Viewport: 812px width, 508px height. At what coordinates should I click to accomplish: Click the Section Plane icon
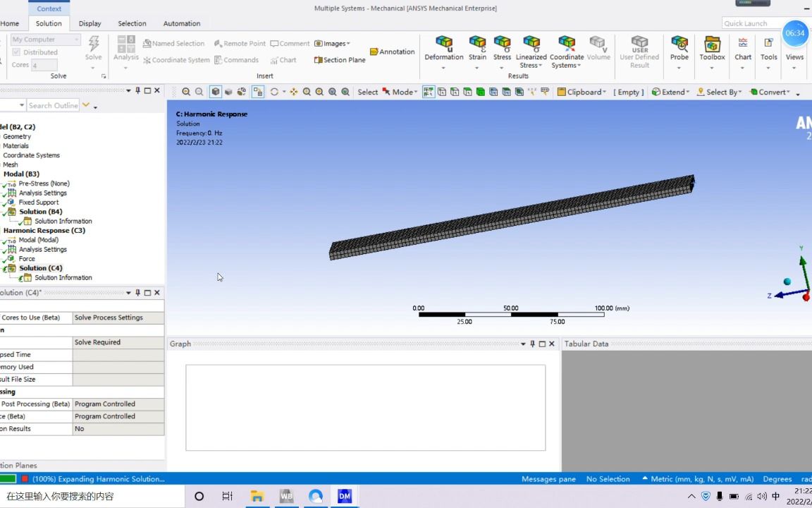pos(339,60)
